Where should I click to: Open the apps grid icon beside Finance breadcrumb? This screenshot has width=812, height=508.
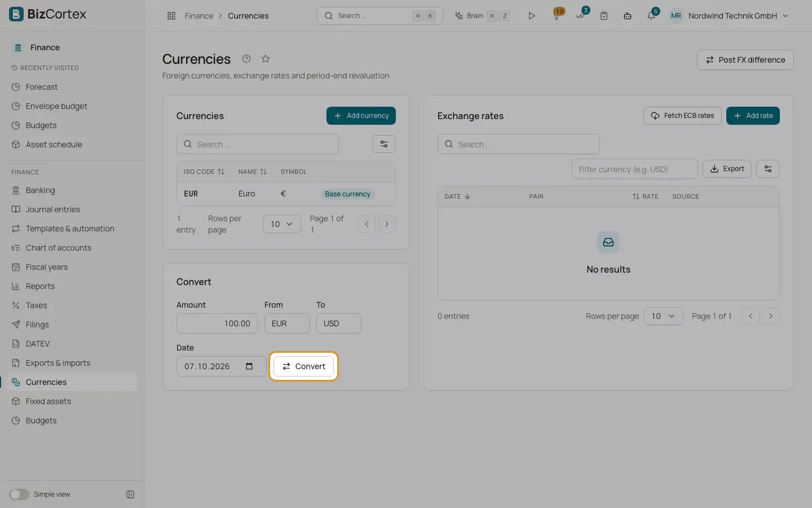pyautogui.click(x=171, y=16)
